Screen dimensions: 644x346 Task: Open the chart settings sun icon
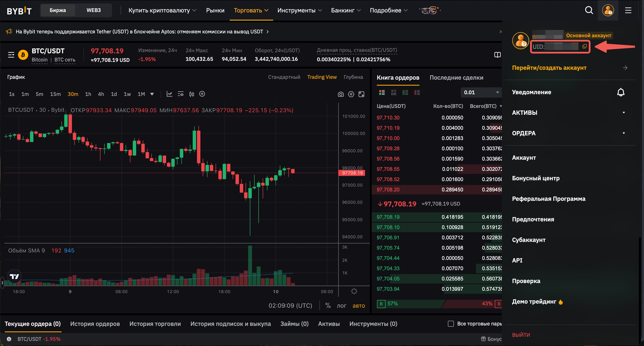tap(354, 291)
